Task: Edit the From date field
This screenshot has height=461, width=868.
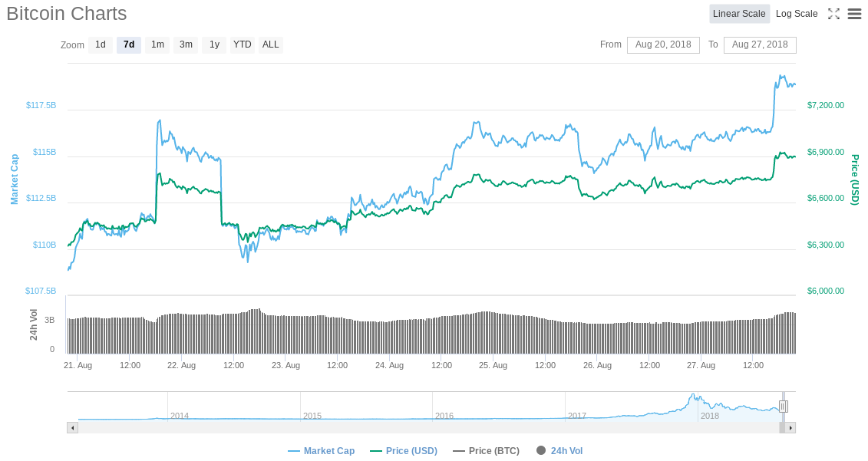Action: [663, 44]
